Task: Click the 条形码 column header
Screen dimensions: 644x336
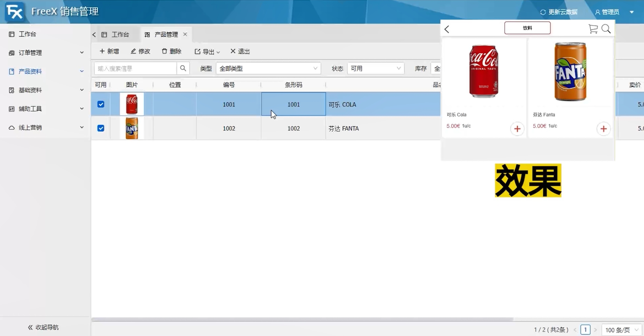Action: [294, 85]
